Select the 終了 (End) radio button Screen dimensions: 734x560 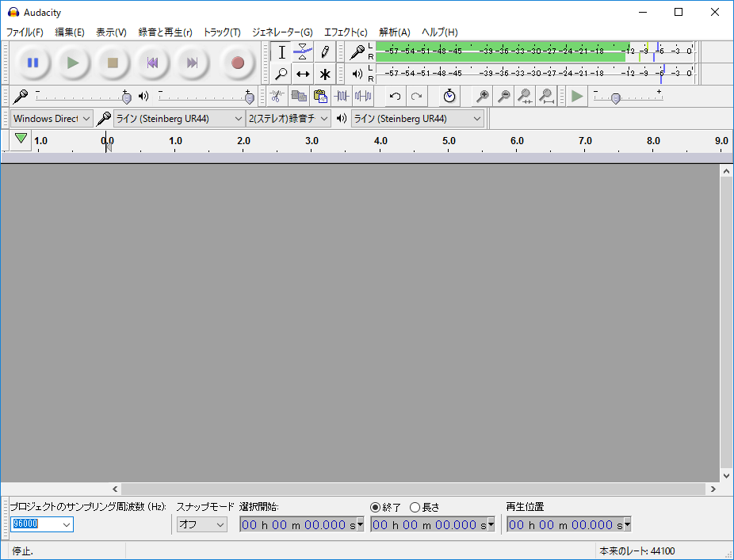point(375,507)
